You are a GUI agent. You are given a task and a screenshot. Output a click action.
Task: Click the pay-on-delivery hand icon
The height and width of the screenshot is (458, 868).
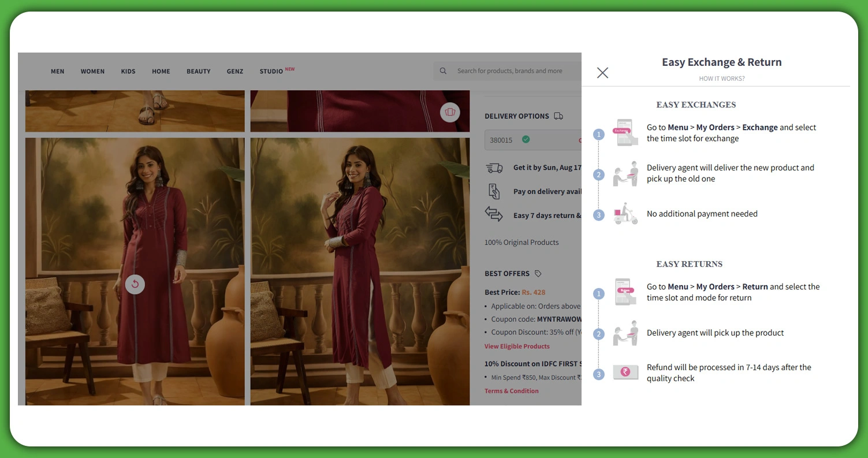[495, 191]
